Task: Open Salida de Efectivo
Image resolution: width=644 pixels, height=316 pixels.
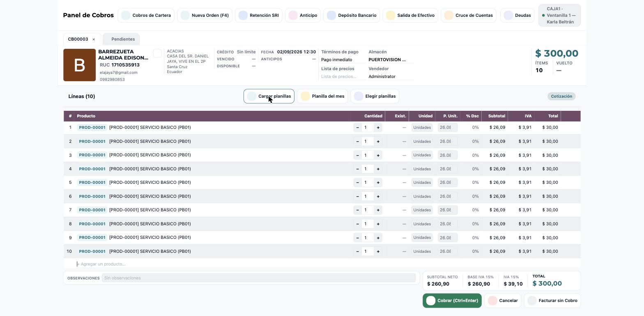Action: 410,15
